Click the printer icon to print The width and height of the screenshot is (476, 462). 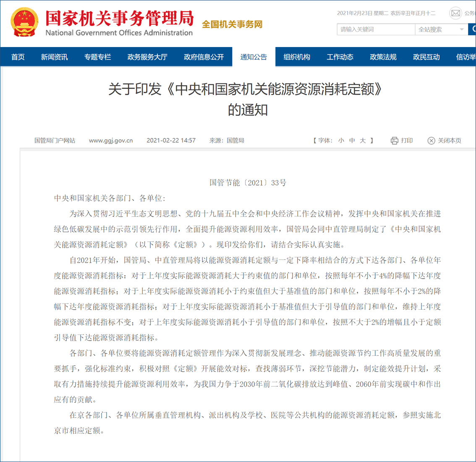394,141
